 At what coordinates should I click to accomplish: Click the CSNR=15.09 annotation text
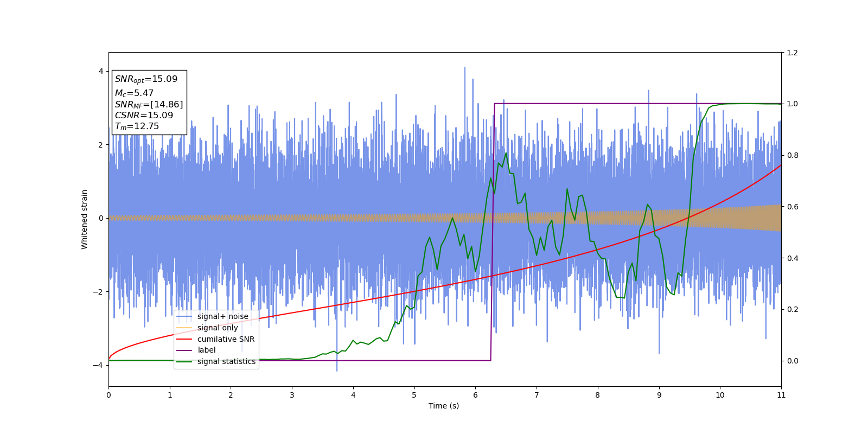144,116
